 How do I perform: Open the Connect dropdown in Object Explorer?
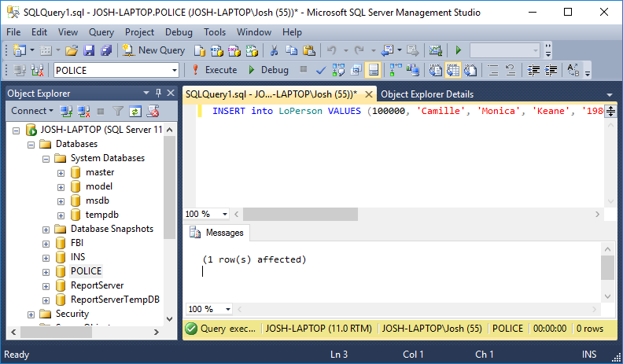tap(32, 111)
